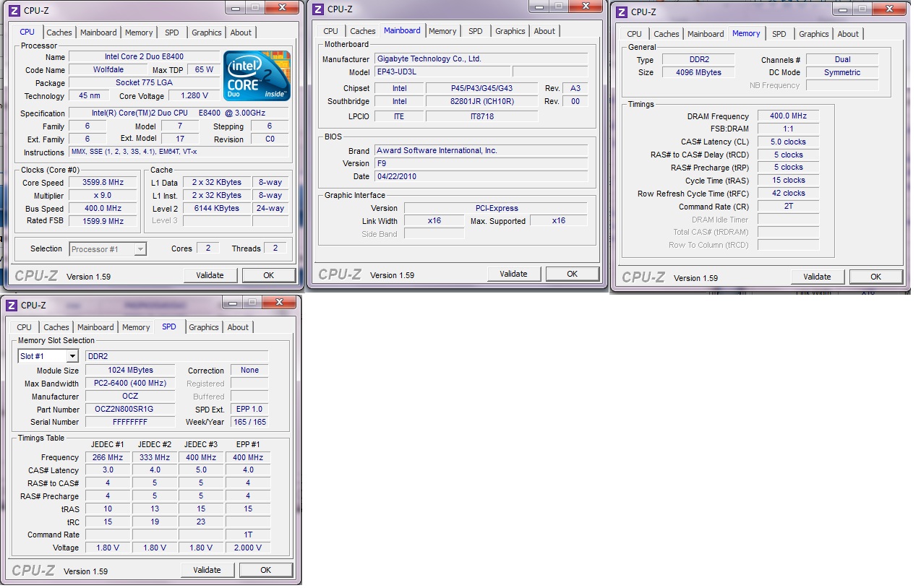Click the EPP #1 voltage value 2.000 V
The width and height of the screenshot is (921, 588).
pyautogui.click(x=247, y=548)
